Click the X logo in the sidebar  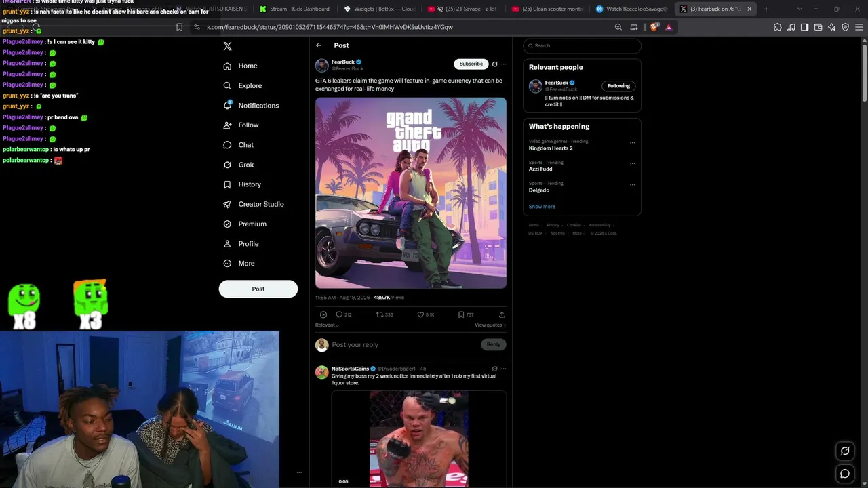pyautogui.click(x=228, y=46)
